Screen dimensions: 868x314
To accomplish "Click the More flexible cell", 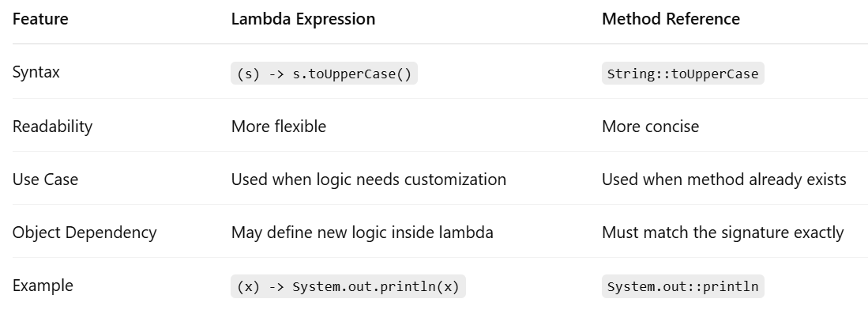I will tap(279, 127).
